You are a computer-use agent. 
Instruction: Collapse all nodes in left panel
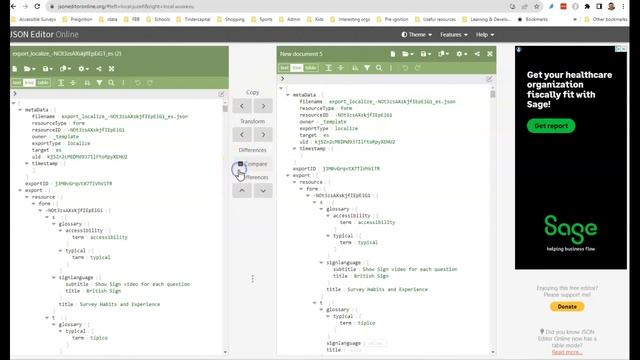tap(73, 83)
